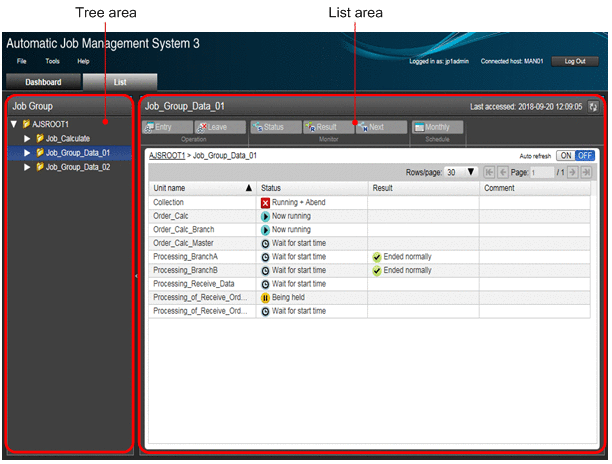Open the Help menu
This screenshot has width=612, height=464.
[83, 61]
